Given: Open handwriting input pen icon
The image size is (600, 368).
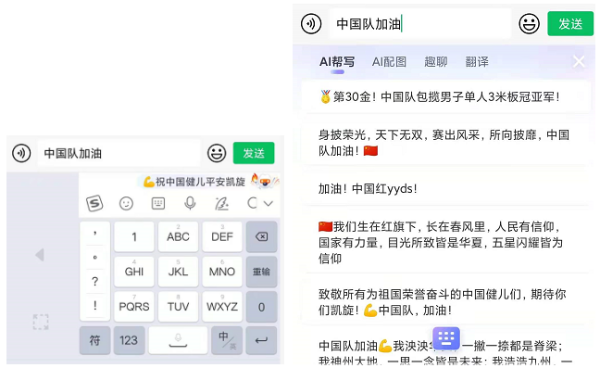Looking at the screenshot, I should click(x=222, y=204).
